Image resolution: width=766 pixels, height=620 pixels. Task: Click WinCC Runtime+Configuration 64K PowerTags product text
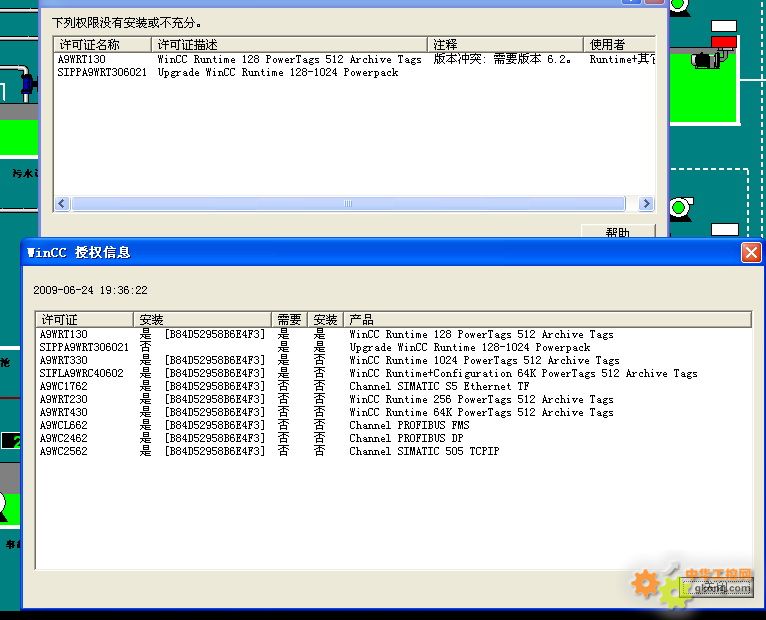pos(523,373)
